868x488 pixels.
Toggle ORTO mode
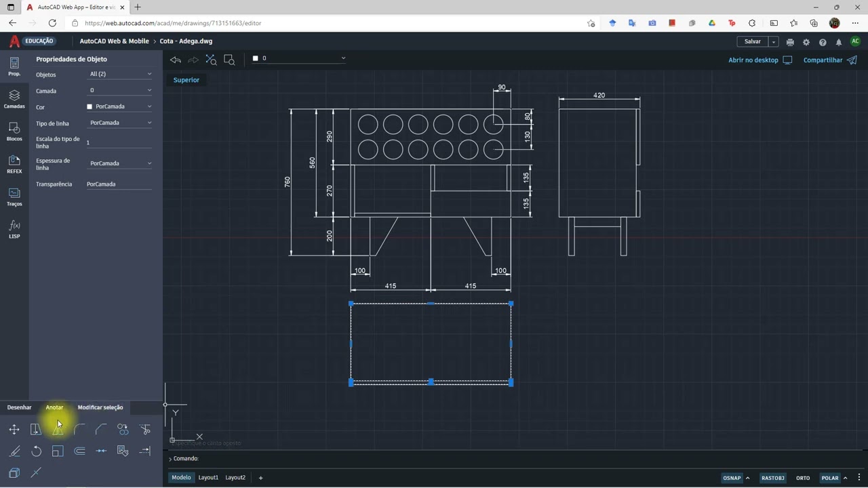pos(803,478)
